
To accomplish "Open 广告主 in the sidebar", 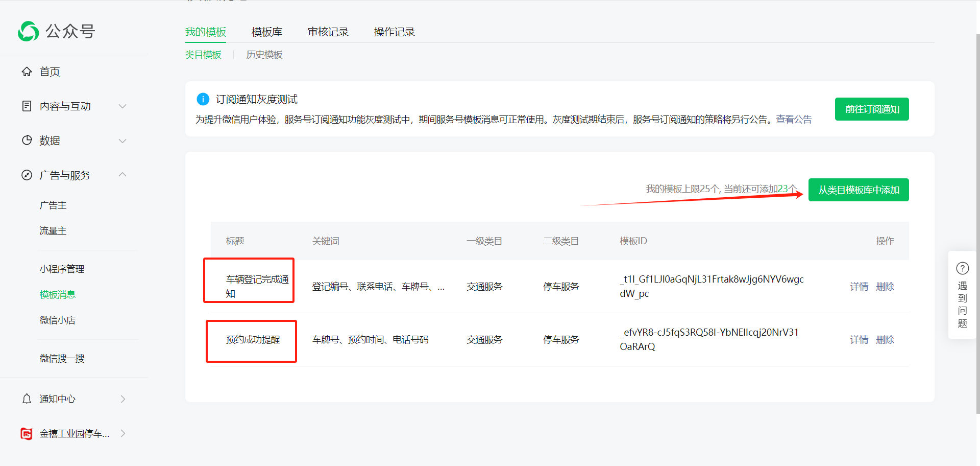I will coord(53,205).
